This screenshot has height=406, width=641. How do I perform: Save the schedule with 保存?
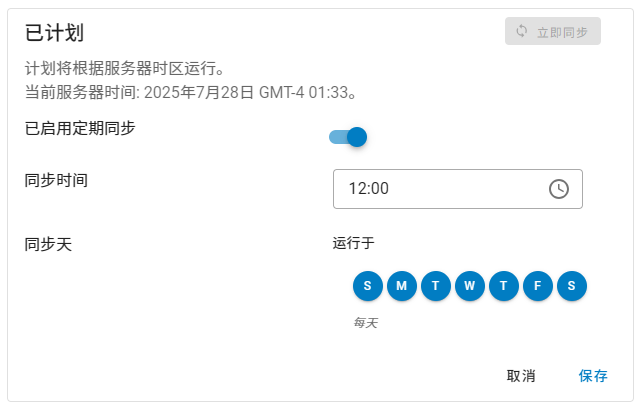[593, 376]
